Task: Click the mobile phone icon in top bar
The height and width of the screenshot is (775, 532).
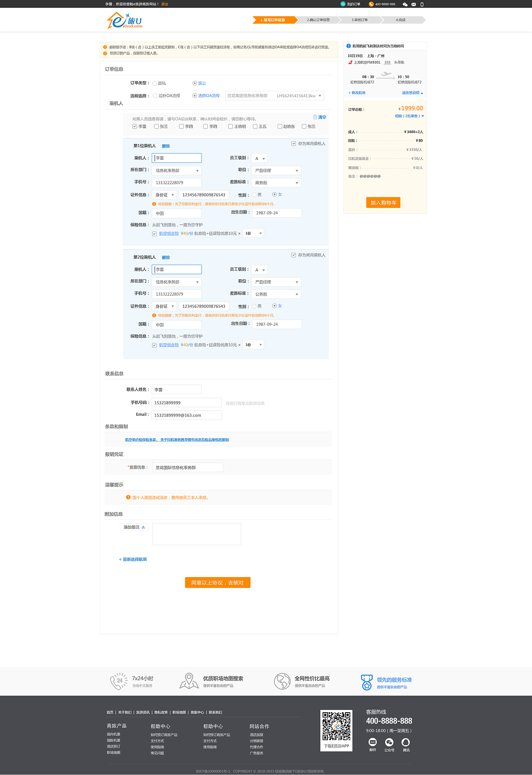Action: [x=422, y=5]
